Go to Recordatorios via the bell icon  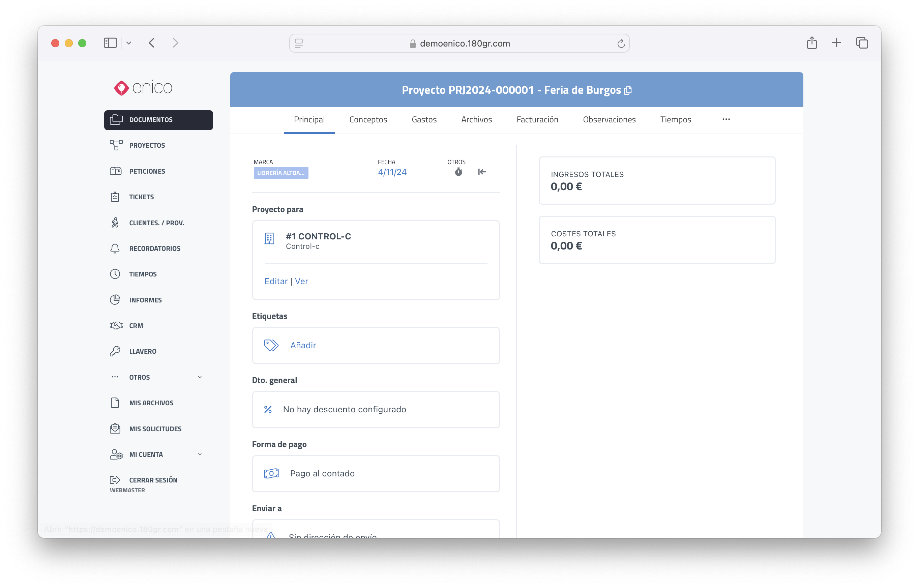pyautogui.click(x=115, y=248)
